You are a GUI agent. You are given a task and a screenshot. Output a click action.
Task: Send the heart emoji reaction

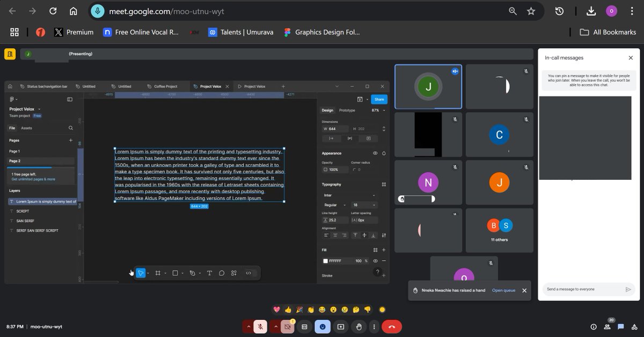click(x=277, y=310)
